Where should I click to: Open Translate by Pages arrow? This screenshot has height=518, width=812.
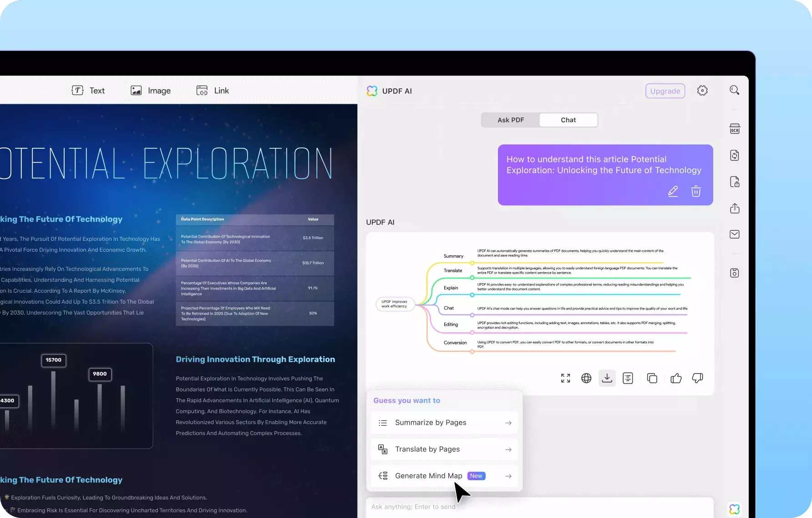[508, 449]
